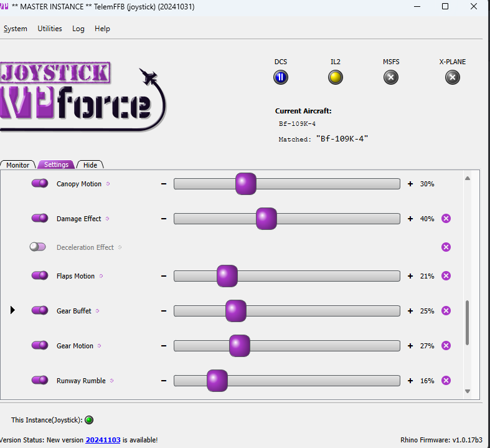Switch to the Hide tab

[x=90, y=164]
